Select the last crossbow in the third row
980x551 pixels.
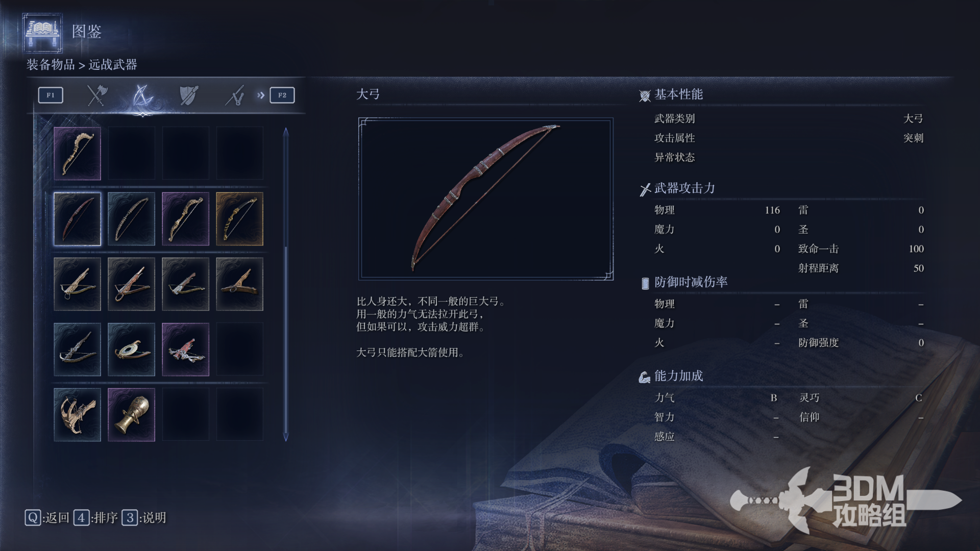click(240, 284)
